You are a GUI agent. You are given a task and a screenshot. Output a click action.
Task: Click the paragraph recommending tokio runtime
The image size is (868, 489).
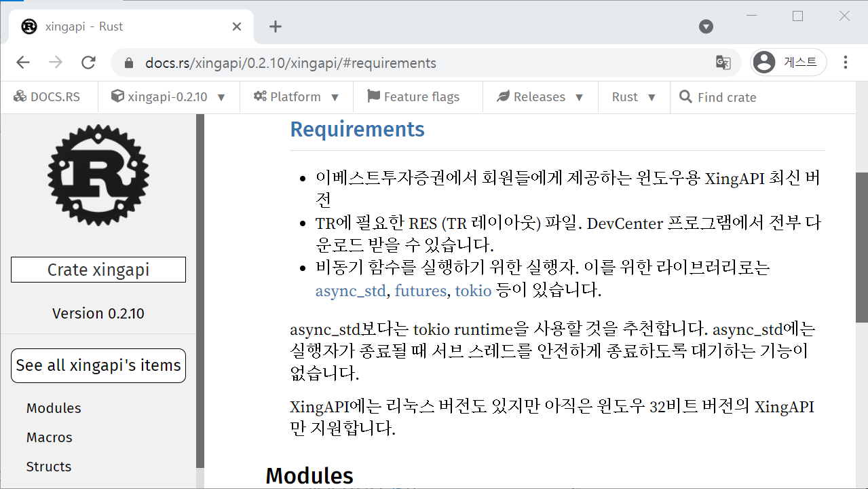pos(552,352)
